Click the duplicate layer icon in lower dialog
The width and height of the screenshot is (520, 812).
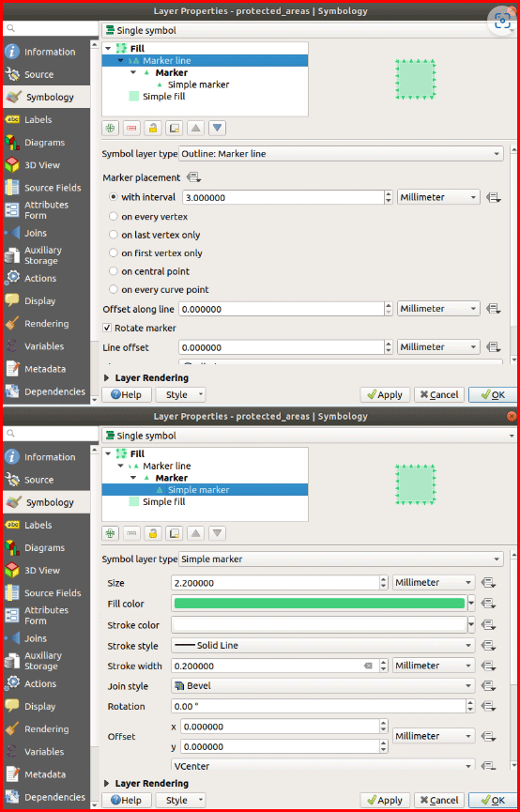pyautogui.click(x=174, y=533)
